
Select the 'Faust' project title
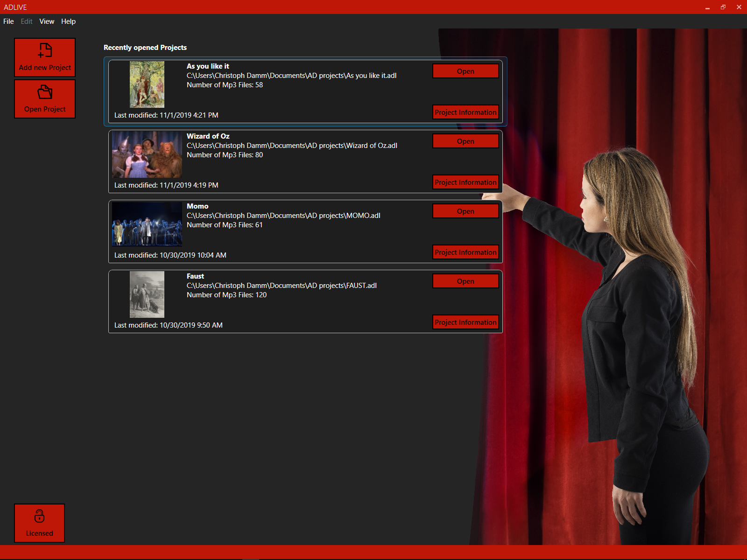(x=195, y=276)
